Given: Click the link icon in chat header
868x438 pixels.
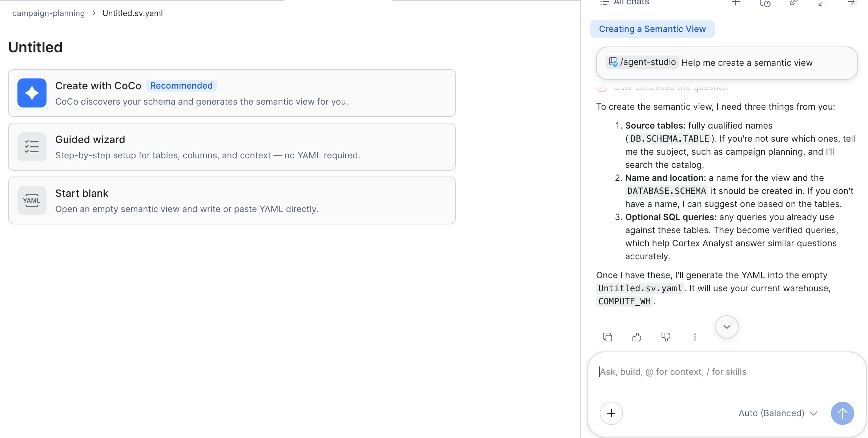Looking at the screenshot, I should pyautogui.click(x=794, y=3).
